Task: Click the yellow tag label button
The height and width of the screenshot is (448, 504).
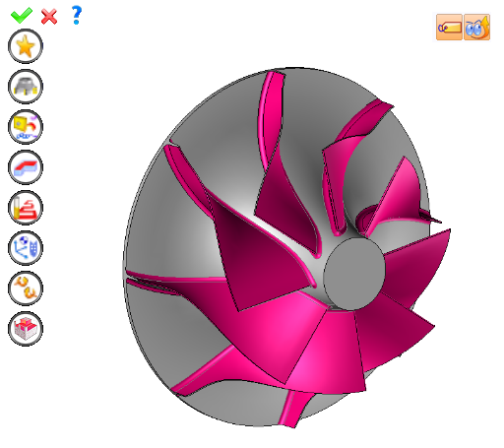Action: coord(449,27)
